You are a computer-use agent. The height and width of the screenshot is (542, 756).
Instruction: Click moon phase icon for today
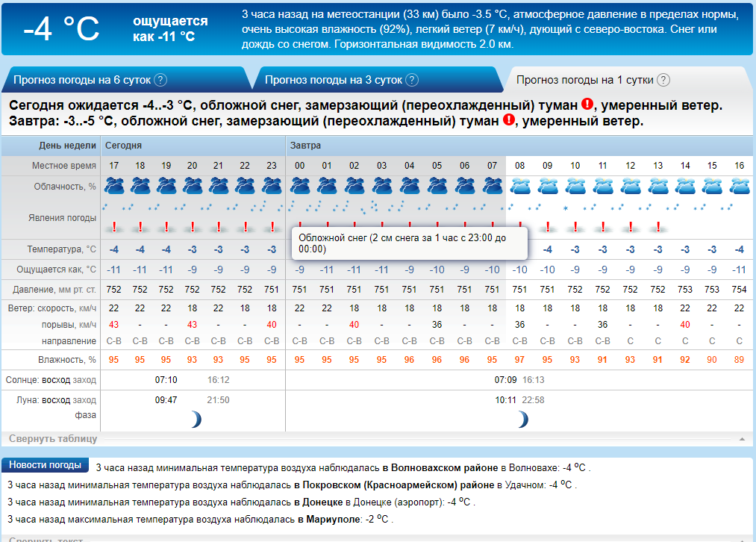[196, 420]
